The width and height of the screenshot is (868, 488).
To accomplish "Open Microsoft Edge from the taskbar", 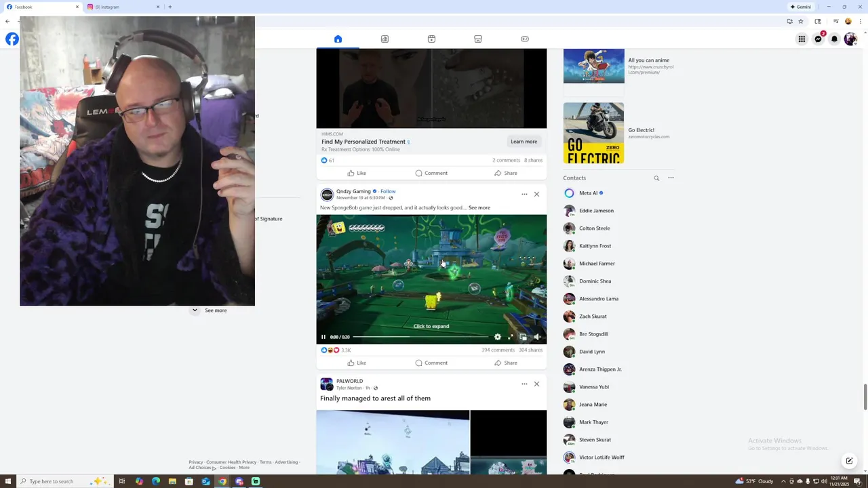I will tap(155, 481).
